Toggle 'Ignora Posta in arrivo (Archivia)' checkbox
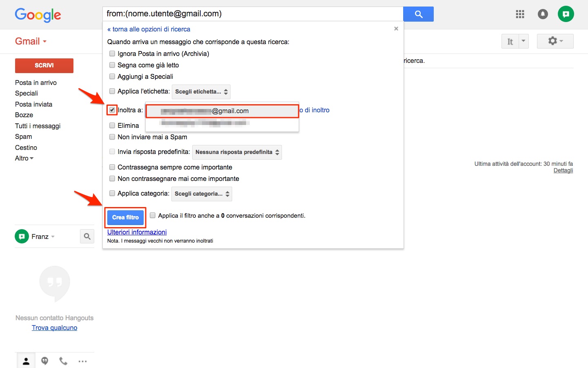Image resolution: width=588 pixels, height=368 pixels. point(112,54)
